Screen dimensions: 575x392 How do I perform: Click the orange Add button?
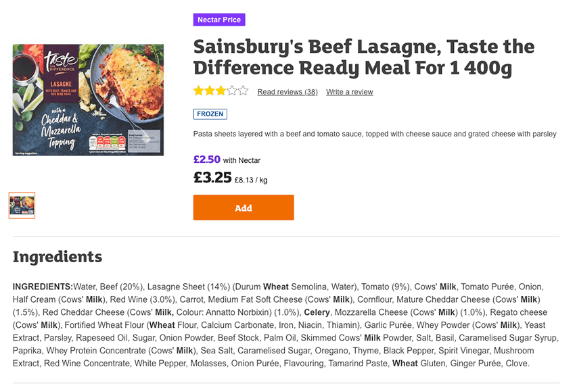243,207
